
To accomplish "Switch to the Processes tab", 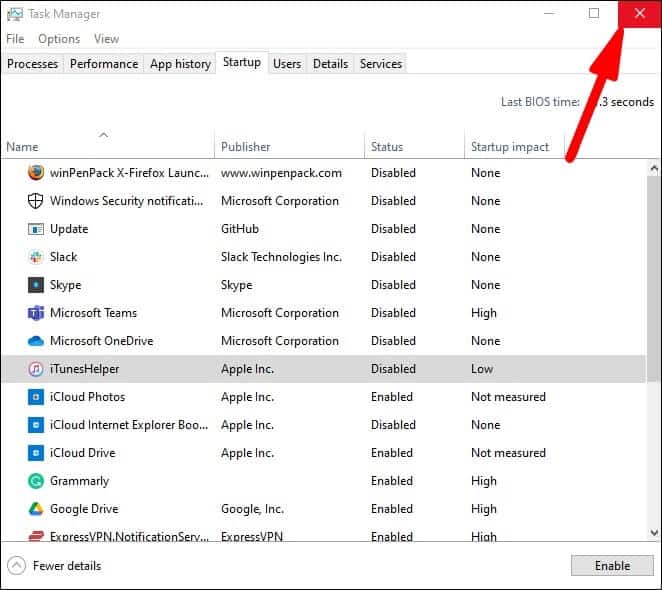I will point(33,64).
